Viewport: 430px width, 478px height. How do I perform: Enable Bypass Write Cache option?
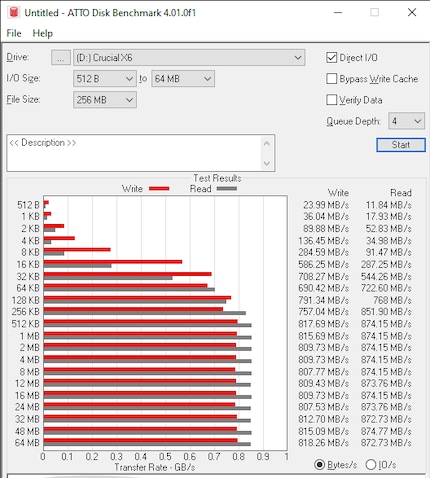point(332,79)
